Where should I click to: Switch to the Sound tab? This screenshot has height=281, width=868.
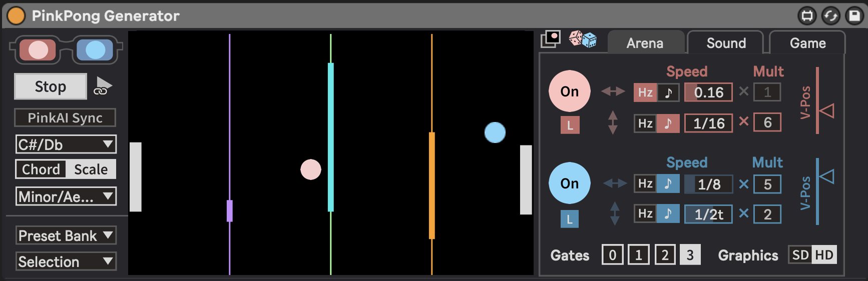pyautogui.click(x=726, y=43)
